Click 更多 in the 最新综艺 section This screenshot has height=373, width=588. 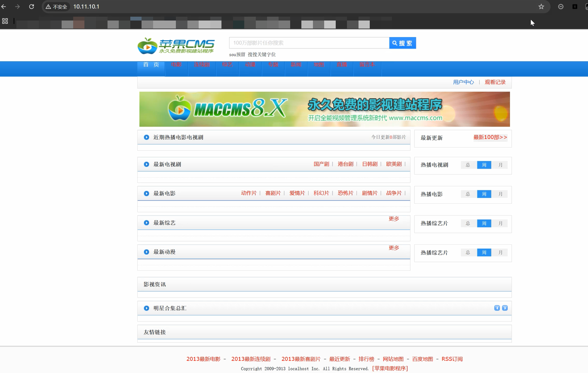[x=394, y=219]
